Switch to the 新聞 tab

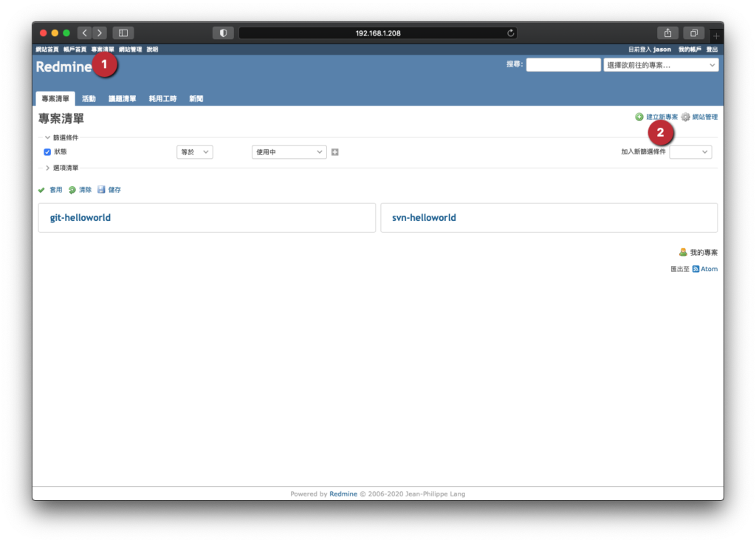[x=196, y=98]
